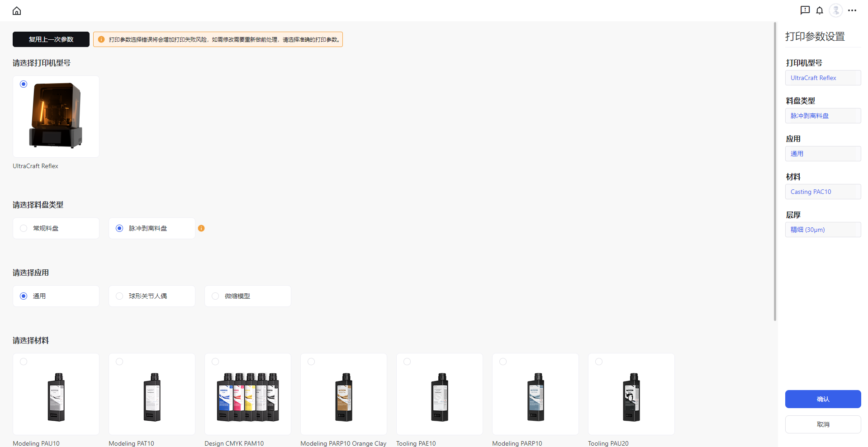Select Modeling PARP10 Orange Clay radio

pyautogui.click(x=311, y=362)
